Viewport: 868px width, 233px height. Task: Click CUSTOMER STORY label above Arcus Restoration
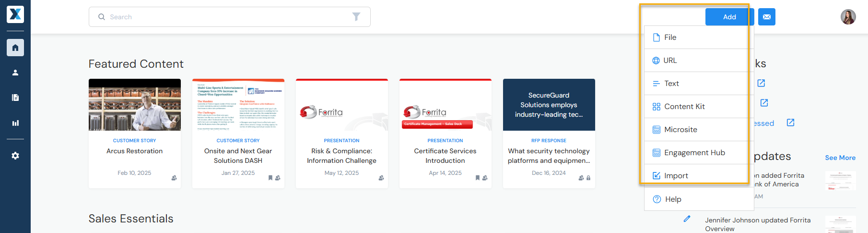[x=135, y=141]
